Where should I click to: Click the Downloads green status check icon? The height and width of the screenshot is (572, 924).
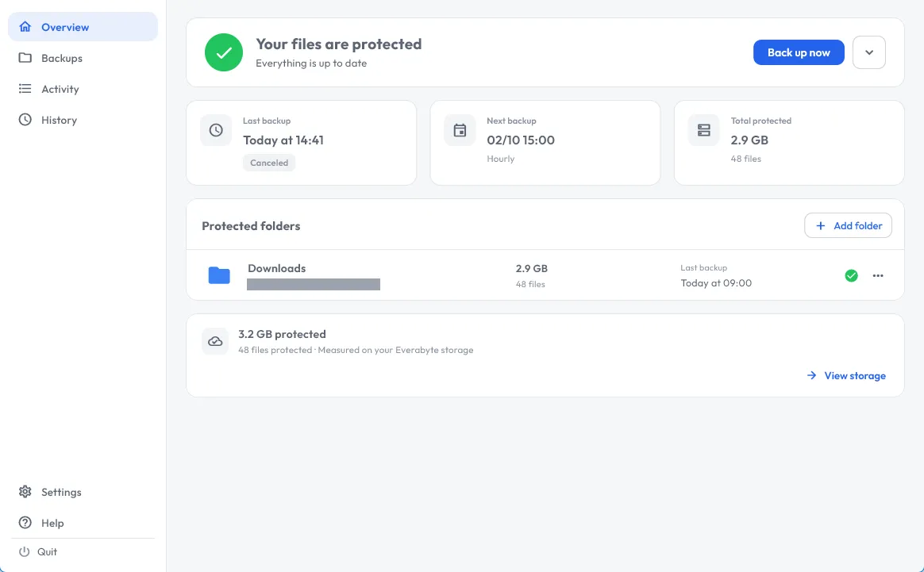[852, 276]
